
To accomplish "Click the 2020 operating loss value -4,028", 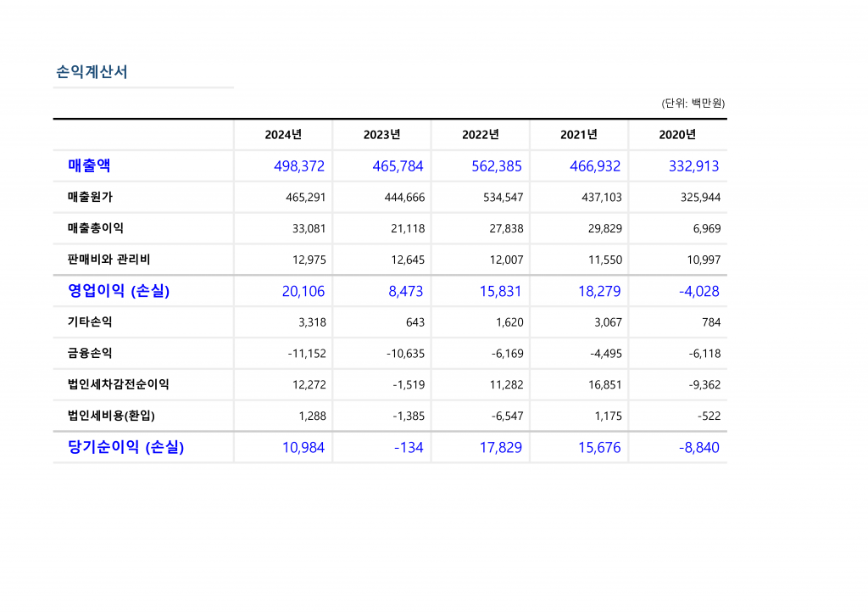I will point(698,291).
